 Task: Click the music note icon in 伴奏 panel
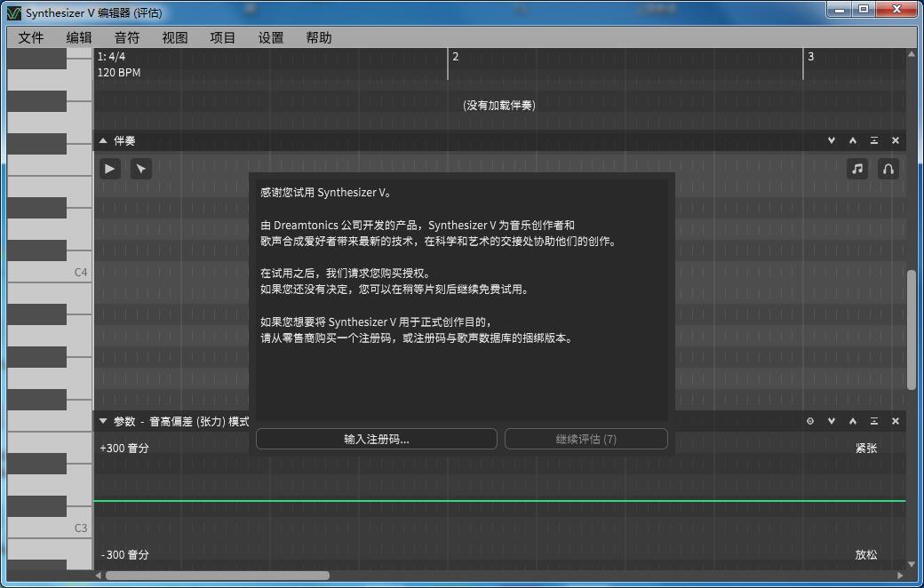(856, 169)
